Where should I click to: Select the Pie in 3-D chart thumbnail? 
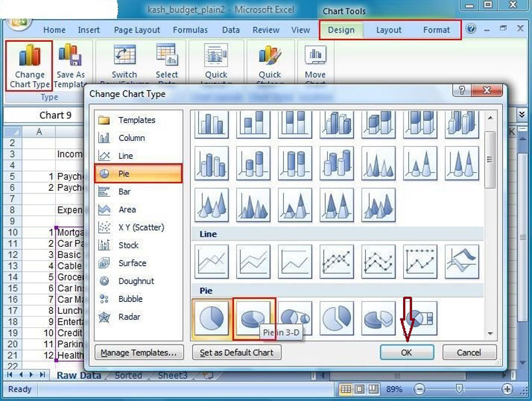pyautogui.click(x=253, y=318)
